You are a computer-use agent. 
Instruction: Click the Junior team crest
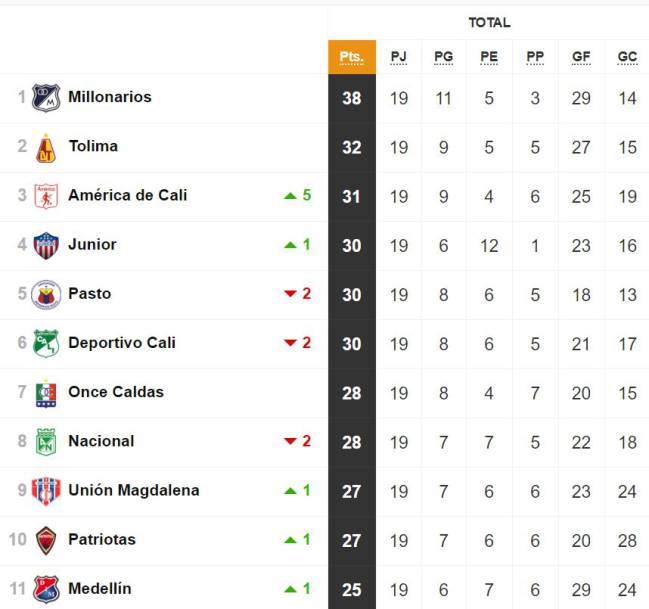pyautogui.click(x=46, y=246)
